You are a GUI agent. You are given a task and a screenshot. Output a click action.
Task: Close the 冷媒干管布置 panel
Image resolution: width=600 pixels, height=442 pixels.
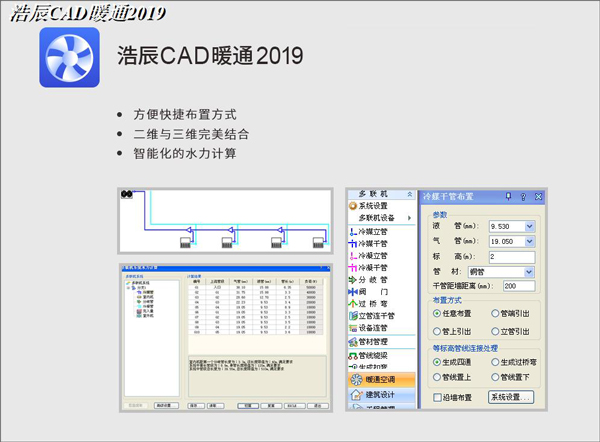538,197
